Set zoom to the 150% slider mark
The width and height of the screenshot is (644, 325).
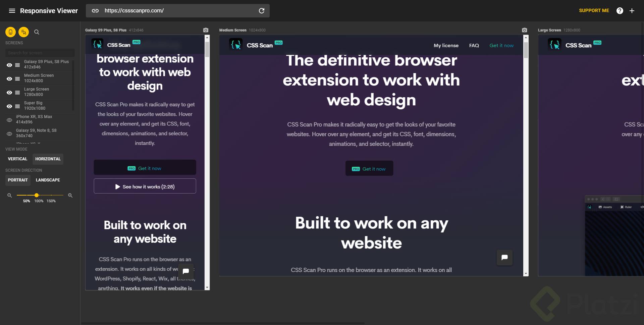51,195
